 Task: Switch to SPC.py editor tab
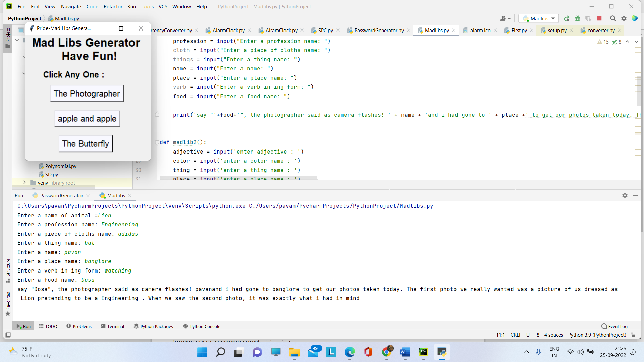point(325,31)
